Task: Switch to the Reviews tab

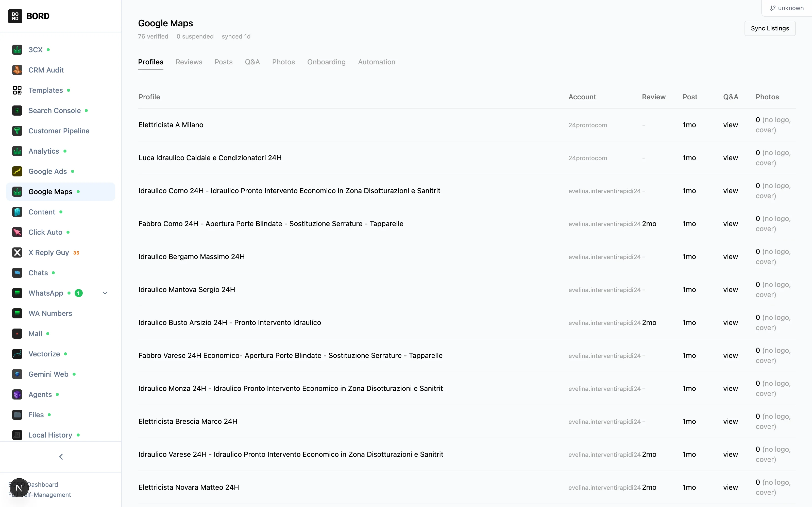Action: pyautogui.click(x=189, y=62)
